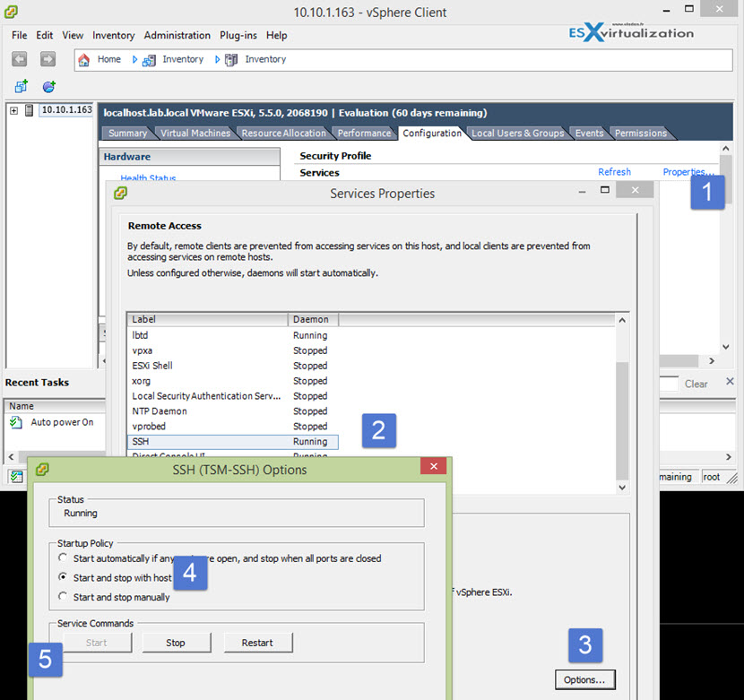Select host 10.10.1.163 in inventory tree
The image size is (744, 700).
(x=66, y=109)
